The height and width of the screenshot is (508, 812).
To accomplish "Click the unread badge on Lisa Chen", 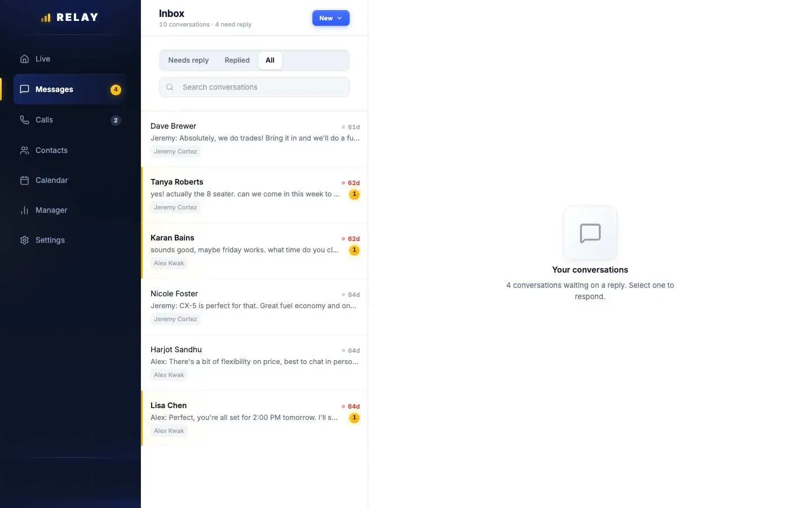I will click(354, 418).
